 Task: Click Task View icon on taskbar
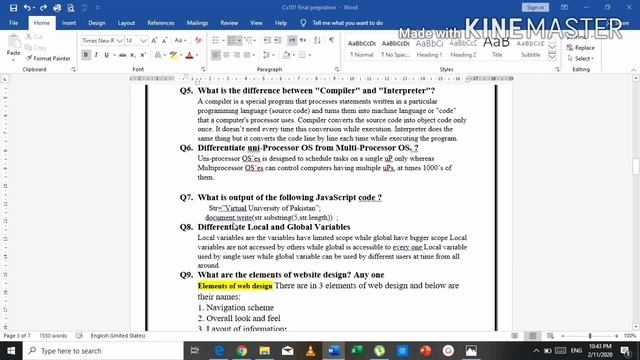[195, 351]
